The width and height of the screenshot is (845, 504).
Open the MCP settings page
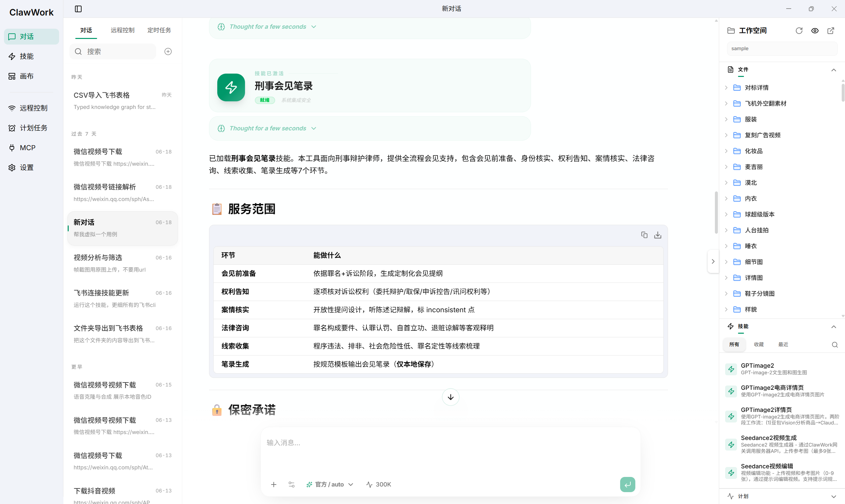pyautogui.click(x=31, y=148)
